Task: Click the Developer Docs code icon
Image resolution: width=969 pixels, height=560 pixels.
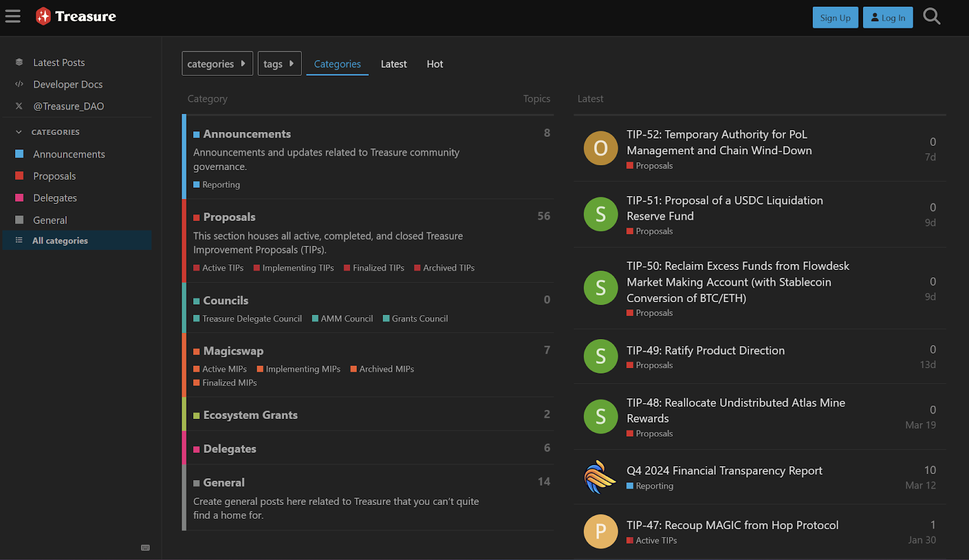Action: pos(19,84)
